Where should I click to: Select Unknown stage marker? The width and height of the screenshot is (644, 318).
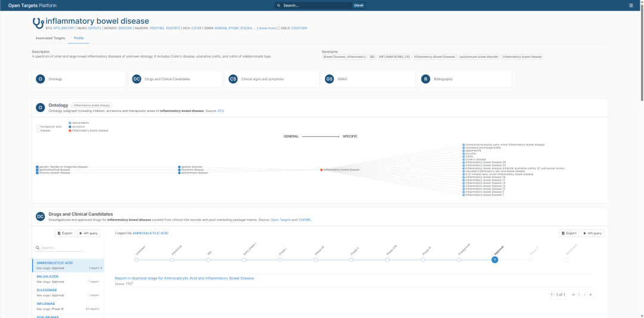(x=137, y=260)
